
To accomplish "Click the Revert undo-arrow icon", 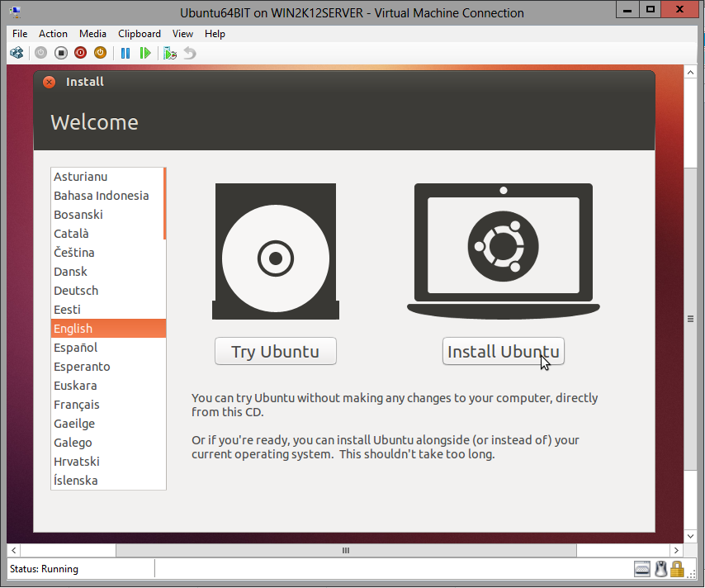I will pyautogui.click(x=190, y=53).
